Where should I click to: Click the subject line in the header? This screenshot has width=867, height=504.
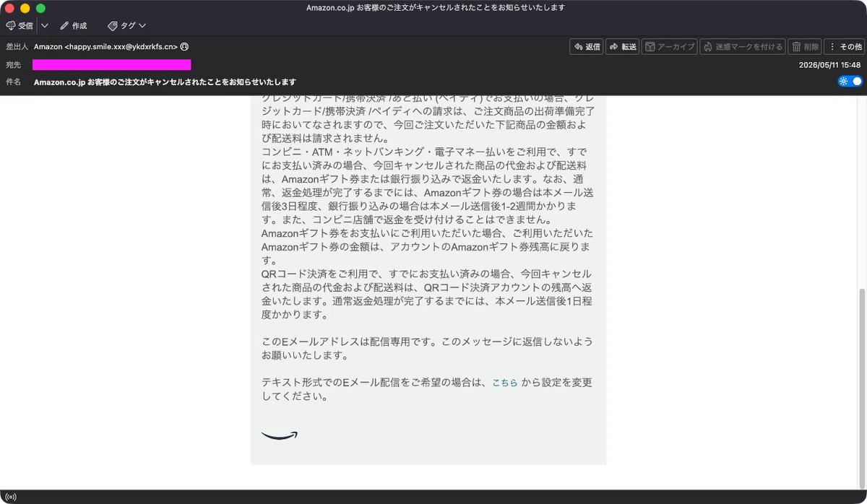[x=165, y=82]
